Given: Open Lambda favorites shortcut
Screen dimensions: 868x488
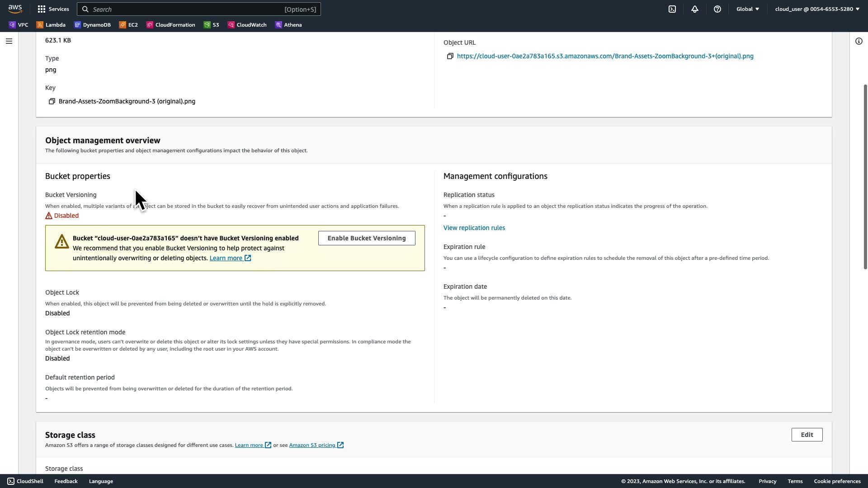Looking at the screenshot, I should (x=51, y=25).
